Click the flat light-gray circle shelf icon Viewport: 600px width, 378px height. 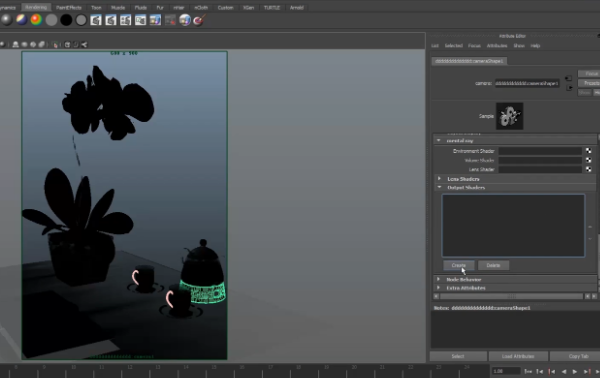[x=51, y=20]
